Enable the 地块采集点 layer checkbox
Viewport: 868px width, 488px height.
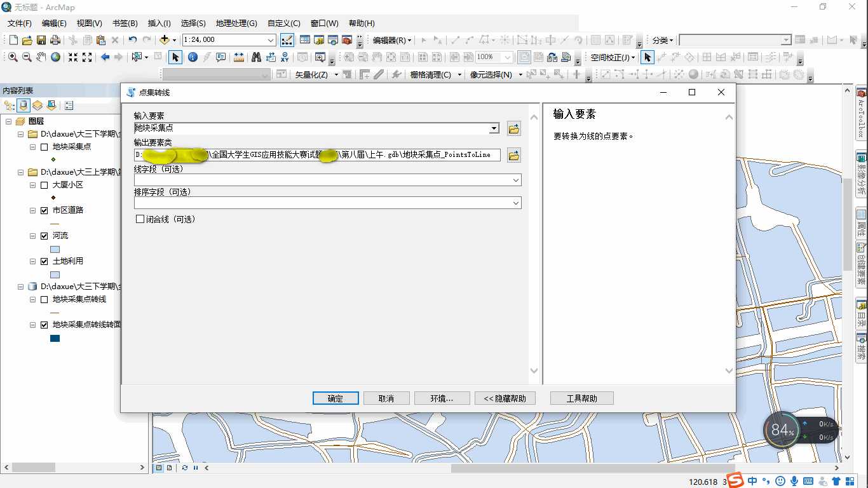coord(44,147)
